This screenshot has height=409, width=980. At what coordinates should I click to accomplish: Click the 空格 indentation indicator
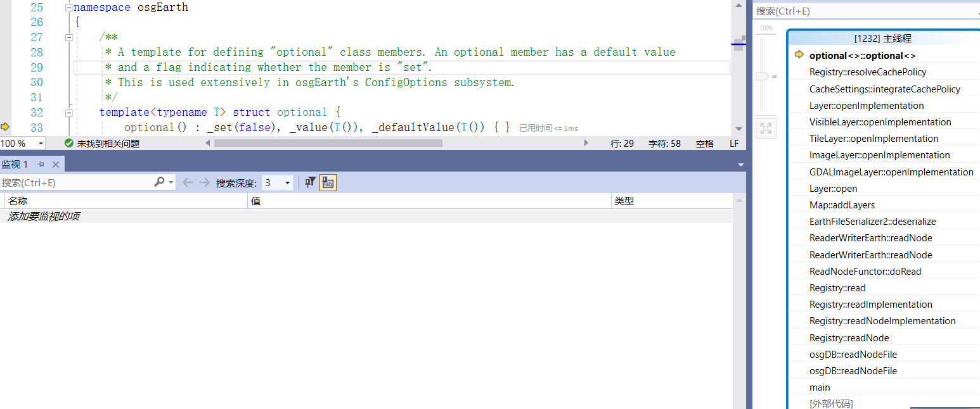[705, 144]
